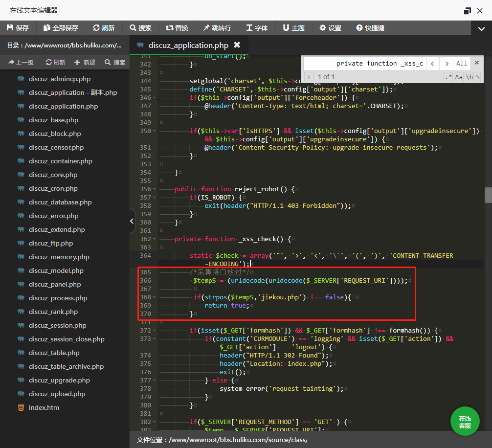
Task: Open discuz_database.php in file list
Action: point(60,202)
